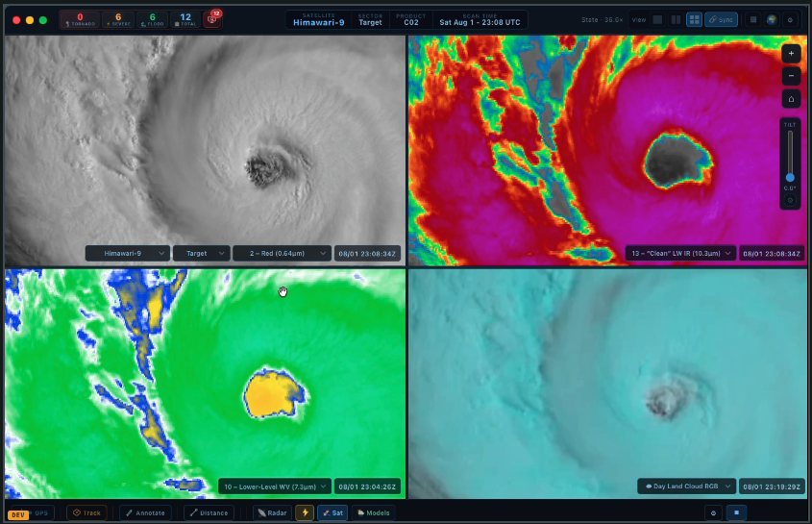Open the 13 – Clean LW IR band dropdown
812x524 pixels.
click(x=680, y=254)
